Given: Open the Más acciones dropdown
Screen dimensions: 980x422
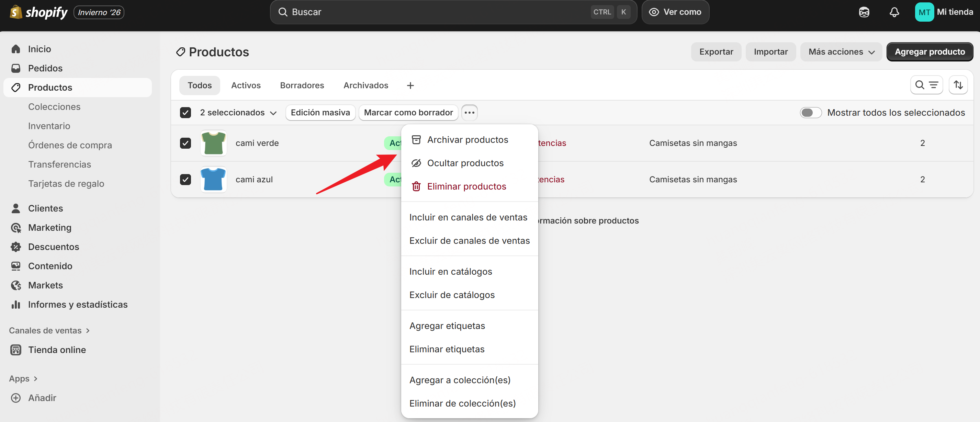Looking at the screenshot, I should coord(841,52).
